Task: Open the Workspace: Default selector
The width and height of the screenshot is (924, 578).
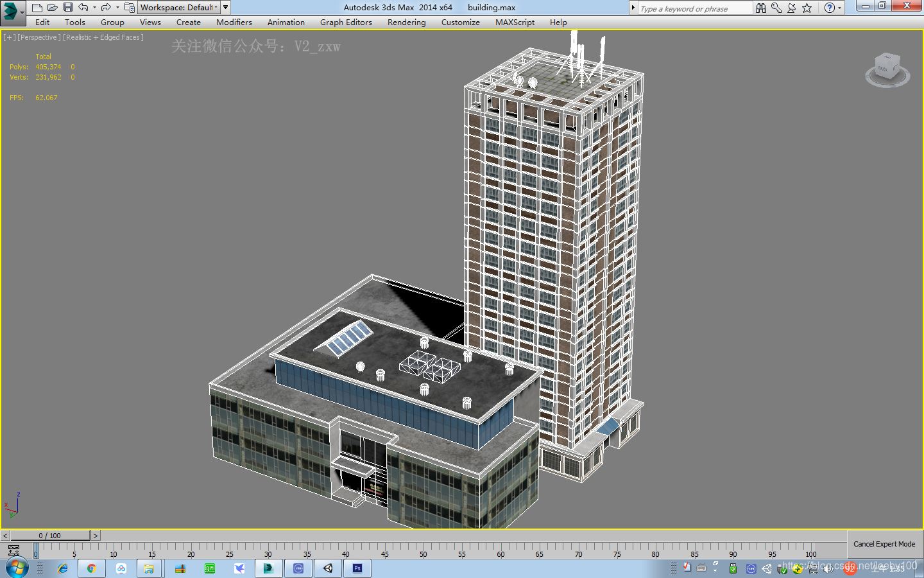Action: [x=179, y=8]
